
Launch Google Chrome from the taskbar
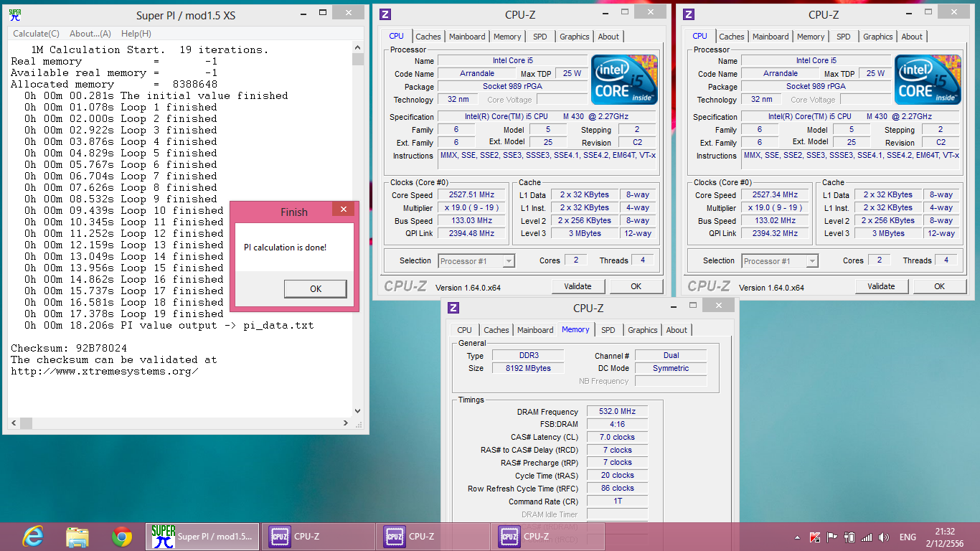point(122,537)
